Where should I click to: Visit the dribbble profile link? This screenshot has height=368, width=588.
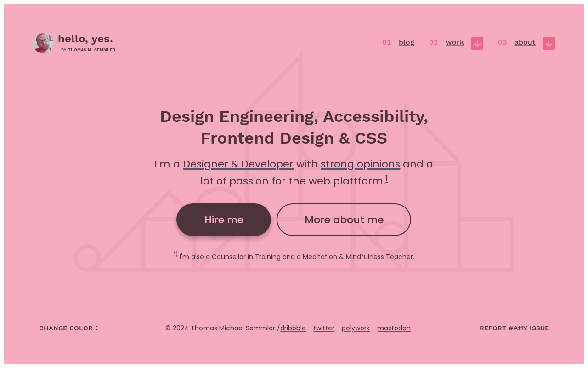(x=293, y=328)
